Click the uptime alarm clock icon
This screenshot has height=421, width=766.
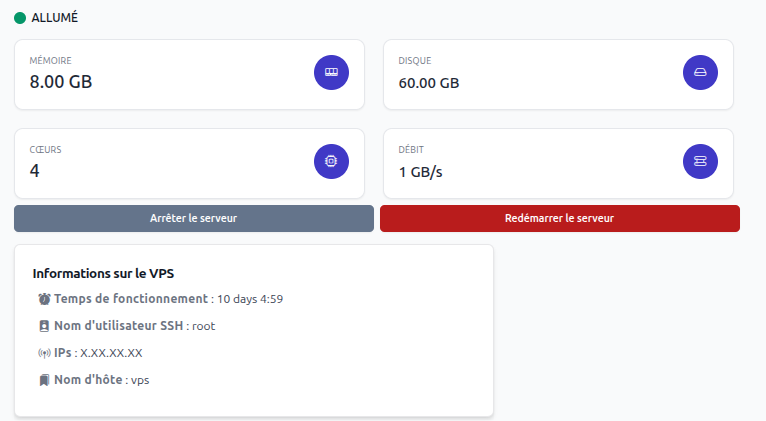(x=44, y=299)
